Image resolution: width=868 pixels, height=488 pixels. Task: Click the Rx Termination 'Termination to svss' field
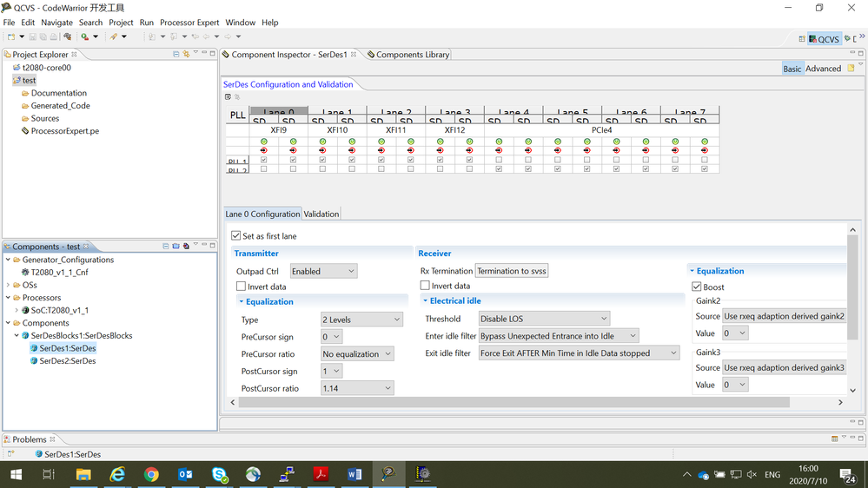click(x=512, y=271)
